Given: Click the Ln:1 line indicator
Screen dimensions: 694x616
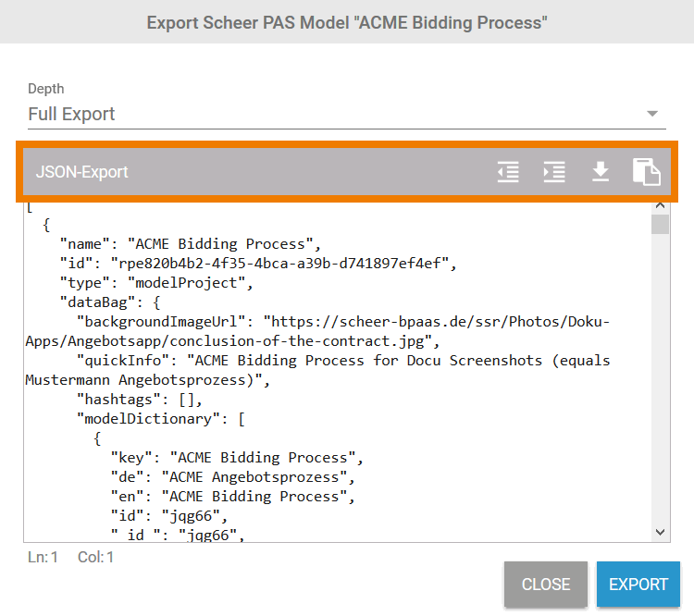Looking at the screenshot, I should tap(43, 557).
